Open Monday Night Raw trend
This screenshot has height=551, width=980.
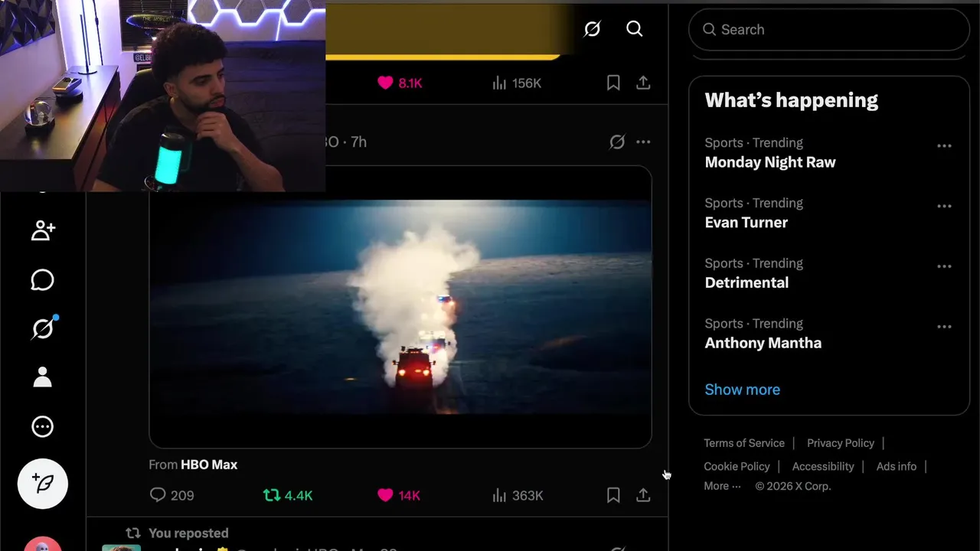click(770, 162)
